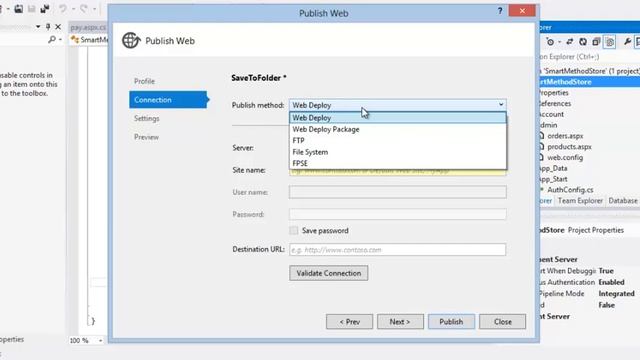
Task: Click the Validate Connection button
Action: point(329,273)
